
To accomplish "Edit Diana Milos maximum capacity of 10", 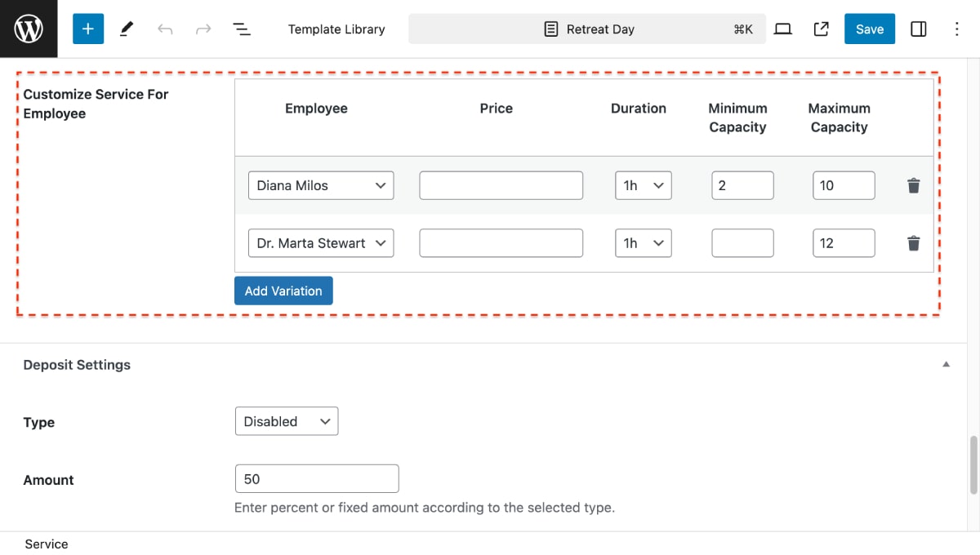I will (844, 185).
